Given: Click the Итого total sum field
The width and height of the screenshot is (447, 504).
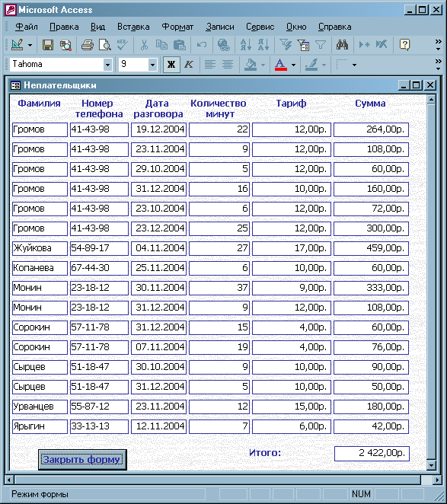Looking at the screenshot, I should coord(372,453).
